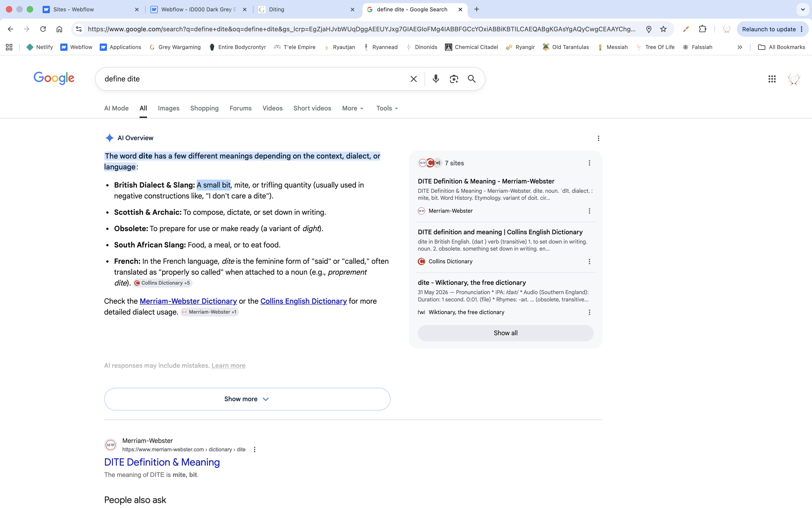The height and width of the screenshot is (508, 812).
Task: Open options for Merriam-Webster source row
Action: (x=589, y=211)
